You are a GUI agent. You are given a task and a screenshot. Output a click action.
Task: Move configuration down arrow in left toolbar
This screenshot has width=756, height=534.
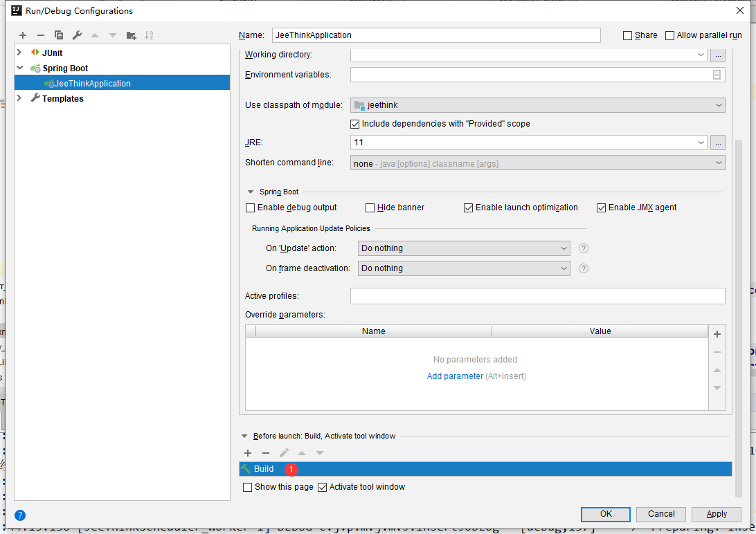click(113, 35)
